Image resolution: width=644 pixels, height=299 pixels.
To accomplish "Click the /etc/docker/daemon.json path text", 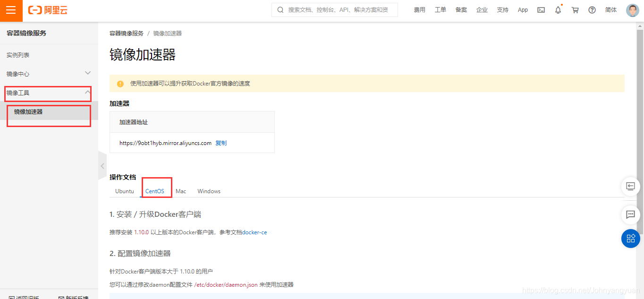I will (226, 285).
